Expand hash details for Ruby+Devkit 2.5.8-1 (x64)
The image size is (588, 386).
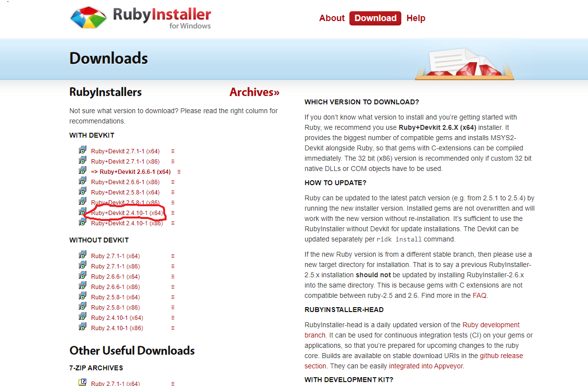coord(172,193)
